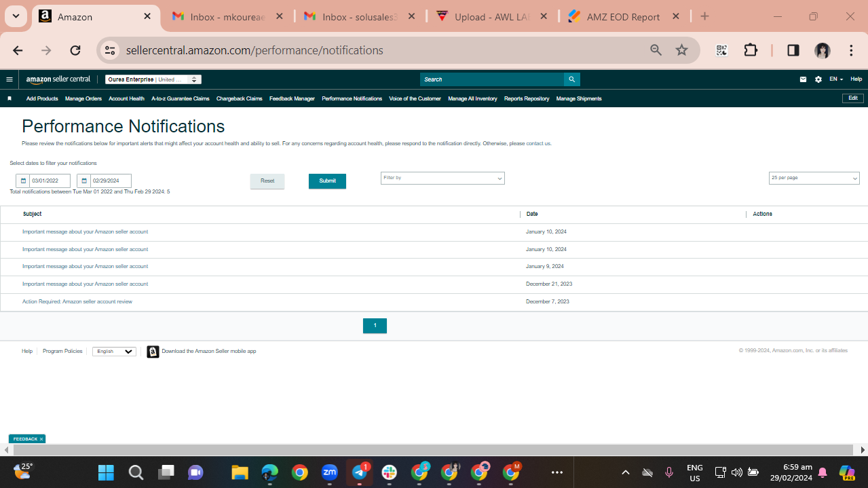Image resolution: width=868 pixels, height=488 pixels.
Task: Close the FEEDBACK tab widget
Action: (41, 439)
